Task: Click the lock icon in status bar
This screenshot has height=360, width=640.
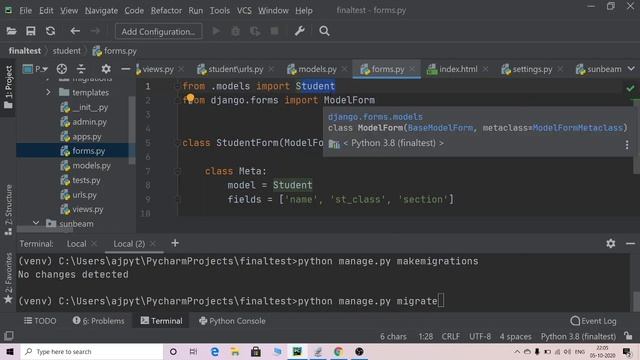Action: [628, 336]
